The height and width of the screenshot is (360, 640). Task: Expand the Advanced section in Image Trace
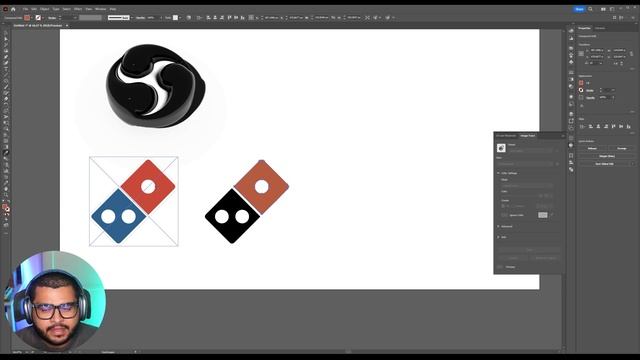click(x=498, y=226)
